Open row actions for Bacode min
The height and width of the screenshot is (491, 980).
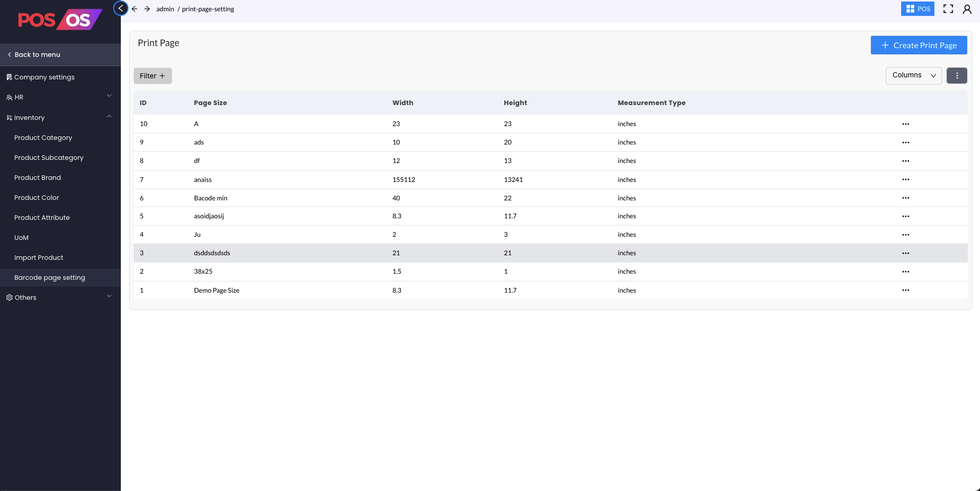click(905, 198)
